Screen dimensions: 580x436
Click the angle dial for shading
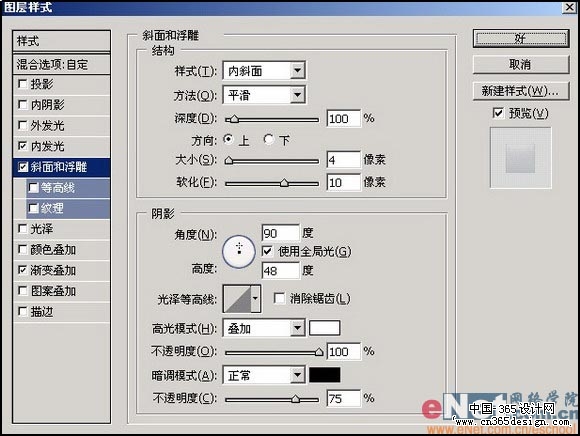click(239, 252)
